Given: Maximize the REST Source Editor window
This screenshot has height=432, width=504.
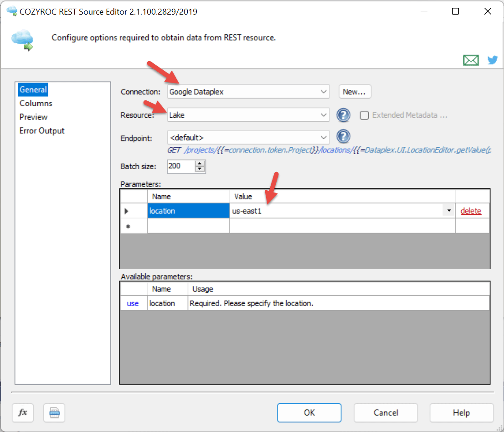Looking at the screenshot, I should pos(455,11).
